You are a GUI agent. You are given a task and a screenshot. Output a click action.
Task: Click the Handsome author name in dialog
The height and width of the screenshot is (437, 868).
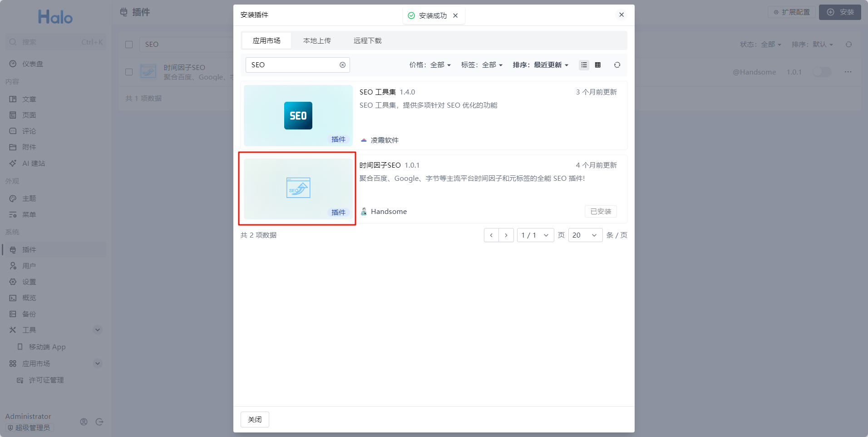tap(389, 212)
